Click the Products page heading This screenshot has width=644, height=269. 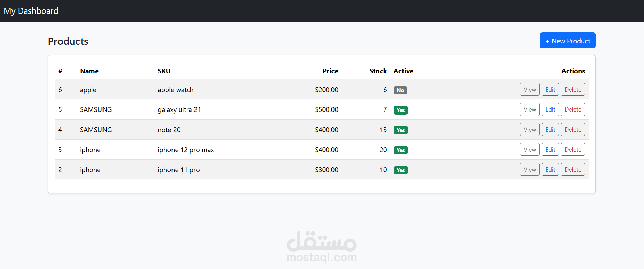point(68,41)
